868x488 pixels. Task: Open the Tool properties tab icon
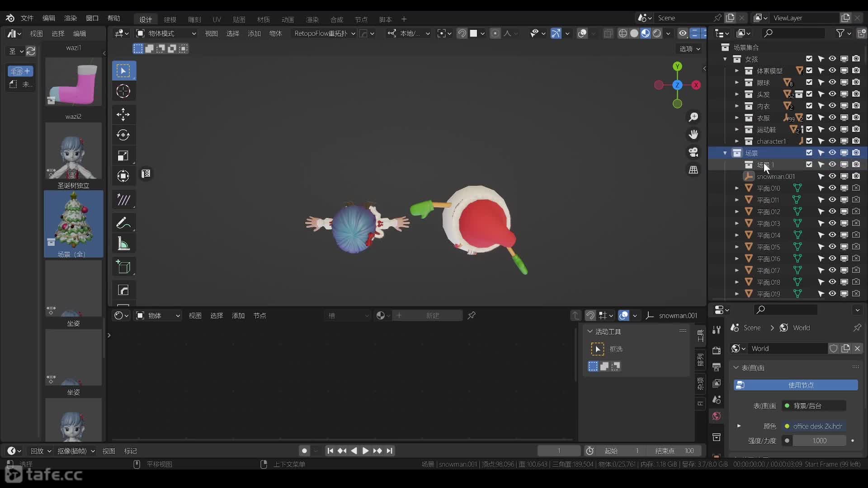coord(717,330)
